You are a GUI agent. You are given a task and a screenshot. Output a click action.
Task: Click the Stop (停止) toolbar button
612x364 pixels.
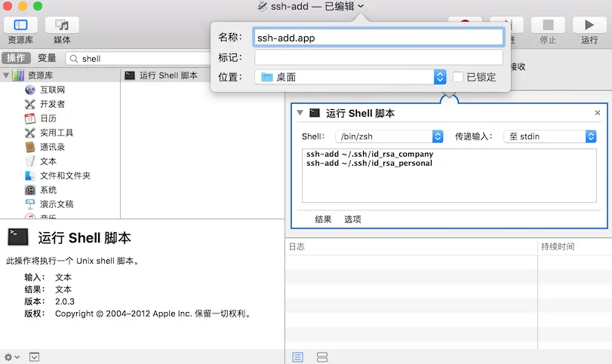[x=548, y=25]
